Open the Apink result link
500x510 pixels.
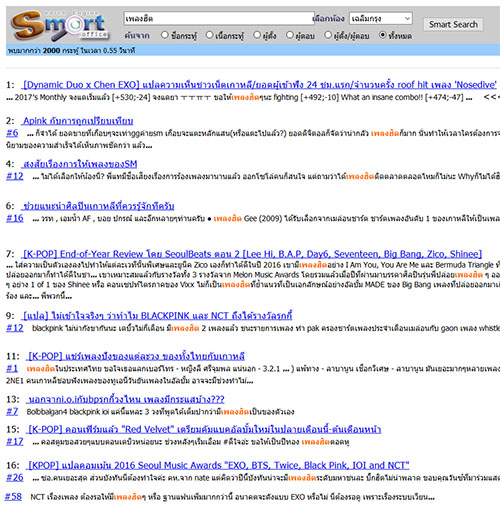tap(78, 121)
